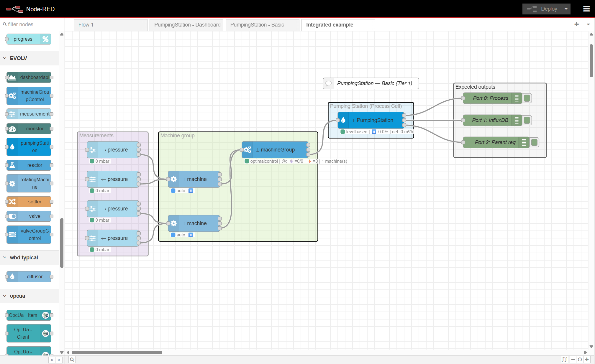Select the upper machine node

[x=194, y=179]
